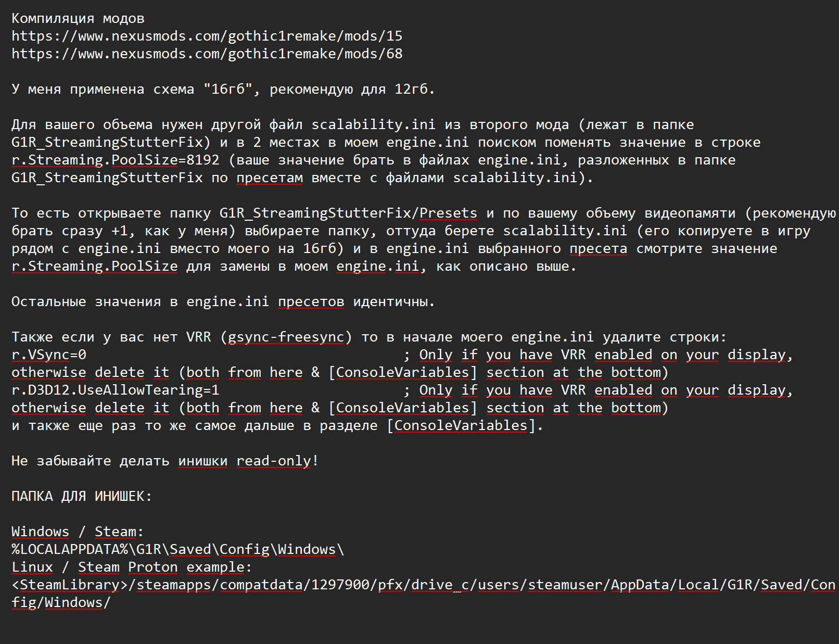This screenshot has width=839, height=644.
Task: Click the word 'Presets' in the folder path
Action: click(x=448, y=213)
